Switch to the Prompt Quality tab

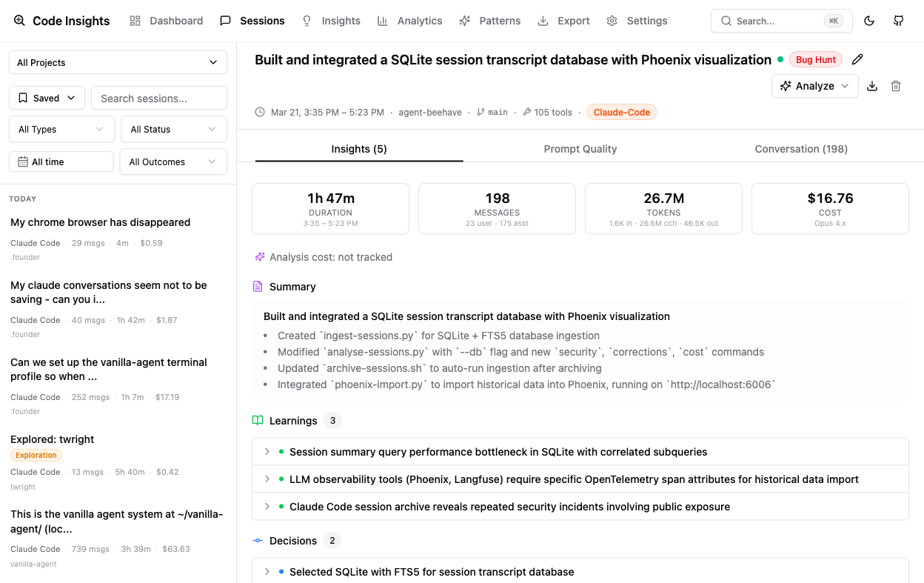(x=580, y=149)
